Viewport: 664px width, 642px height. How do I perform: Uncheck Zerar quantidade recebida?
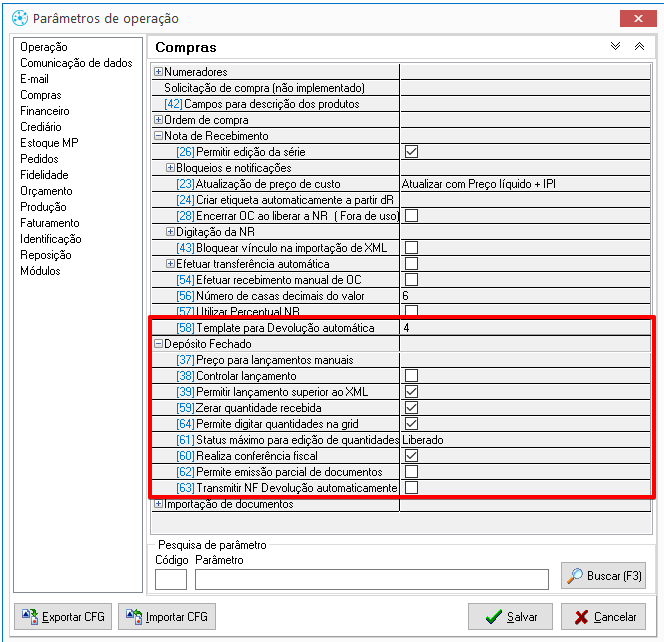[x=410, y=408]
